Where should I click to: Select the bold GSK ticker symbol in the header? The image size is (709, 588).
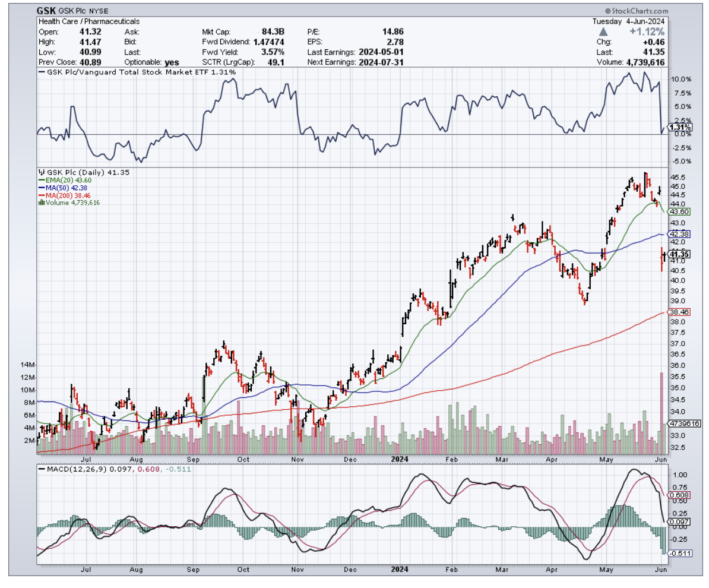tap(46, 11)
